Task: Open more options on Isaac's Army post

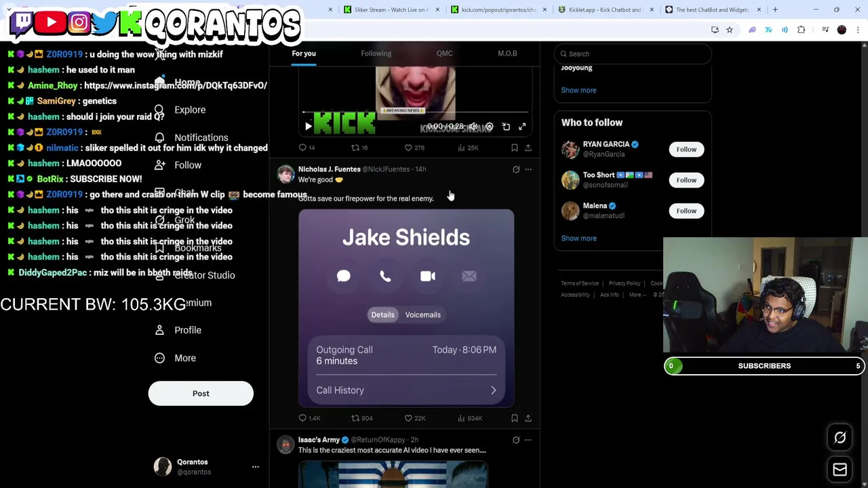Action: (528, 440)
